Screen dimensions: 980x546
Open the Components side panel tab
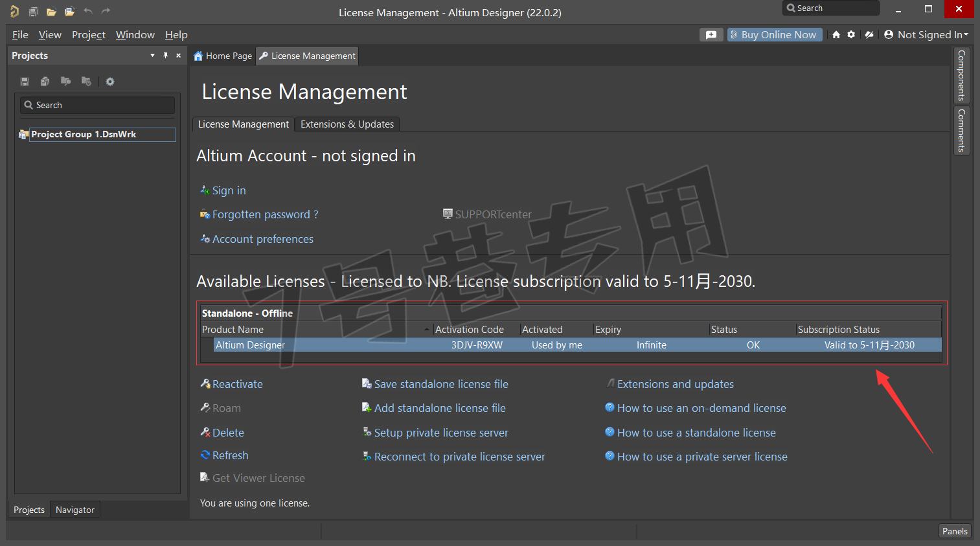click(962, 75)
